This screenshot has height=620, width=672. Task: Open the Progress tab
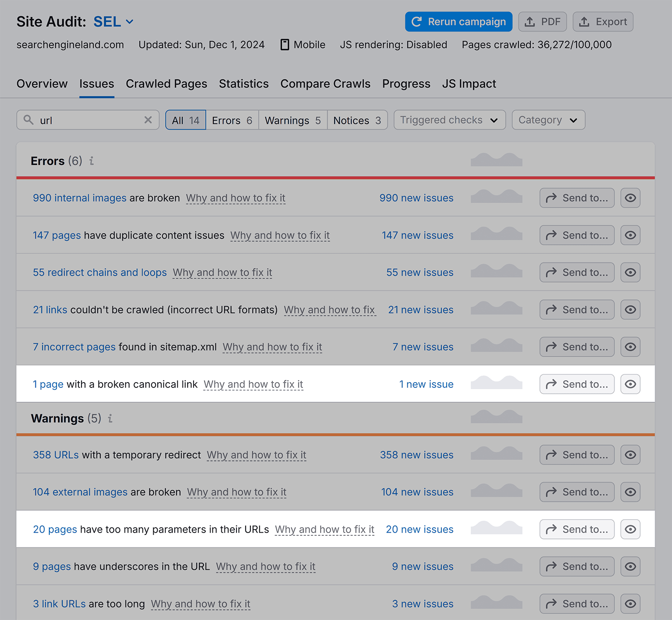(406, 84)
